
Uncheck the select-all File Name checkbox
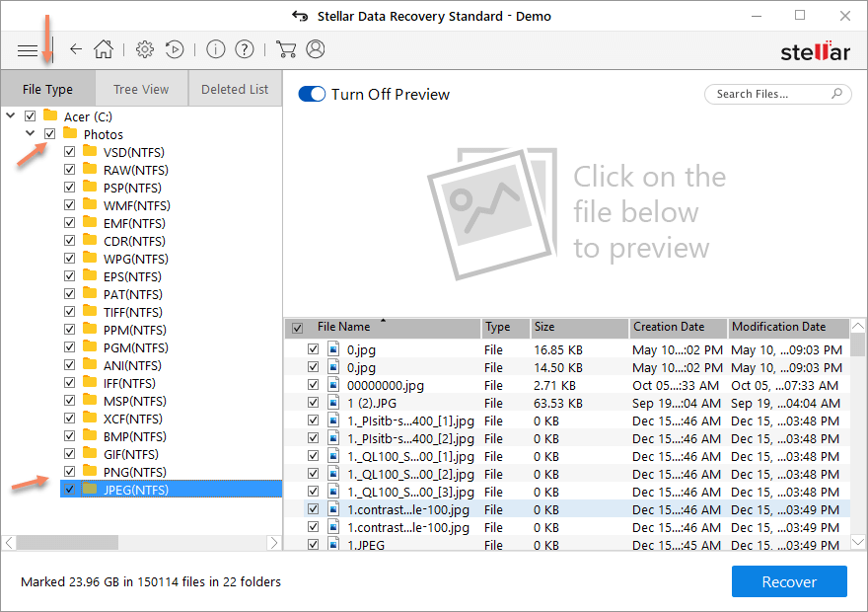coord(297,328)
